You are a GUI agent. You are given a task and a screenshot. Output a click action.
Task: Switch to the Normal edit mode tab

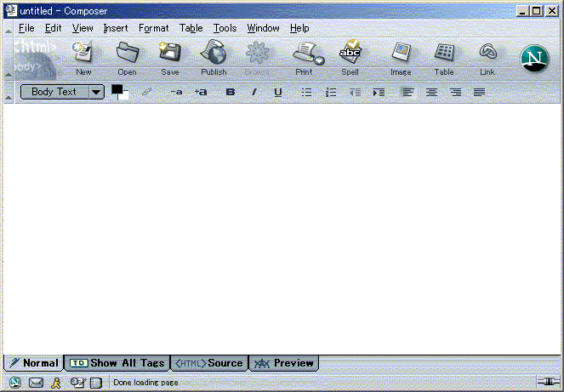click(x=34, y=363)
